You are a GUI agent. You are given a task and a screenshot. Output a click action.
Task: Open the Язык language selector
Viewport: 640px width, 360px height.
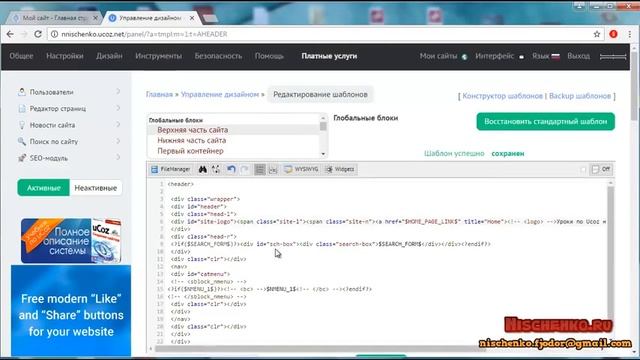546,56
